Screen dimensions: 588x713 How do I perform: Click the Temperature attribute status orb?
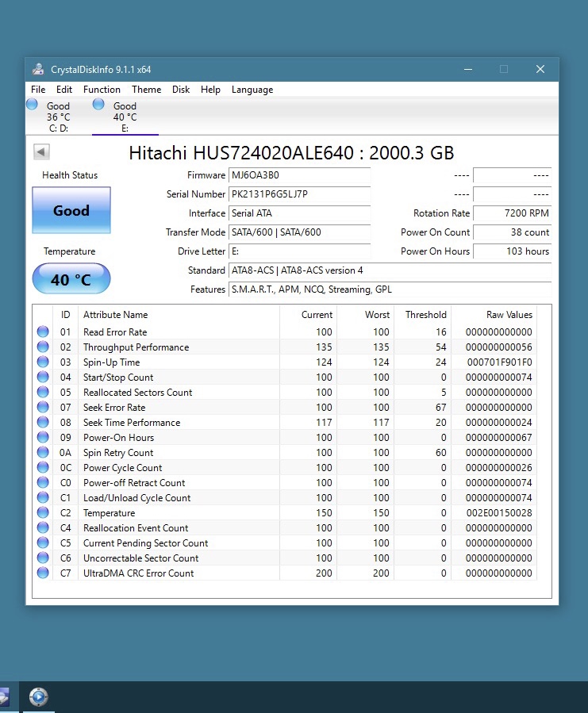43,512
